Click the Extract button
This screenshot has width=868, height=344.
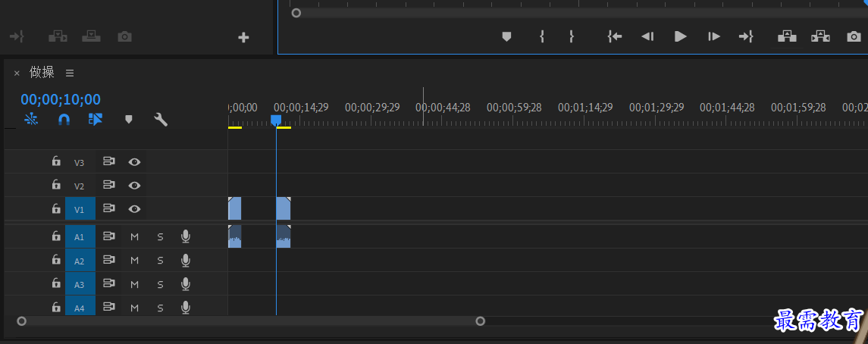pos(820,36)
